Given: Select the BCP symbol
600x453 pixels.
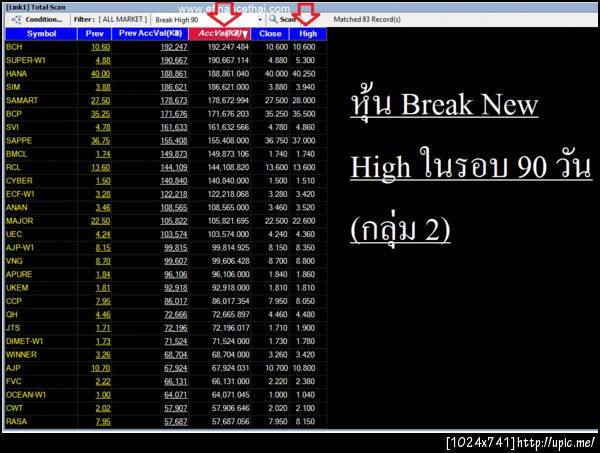Looking at the screenshot, I should tap(14, 114).
